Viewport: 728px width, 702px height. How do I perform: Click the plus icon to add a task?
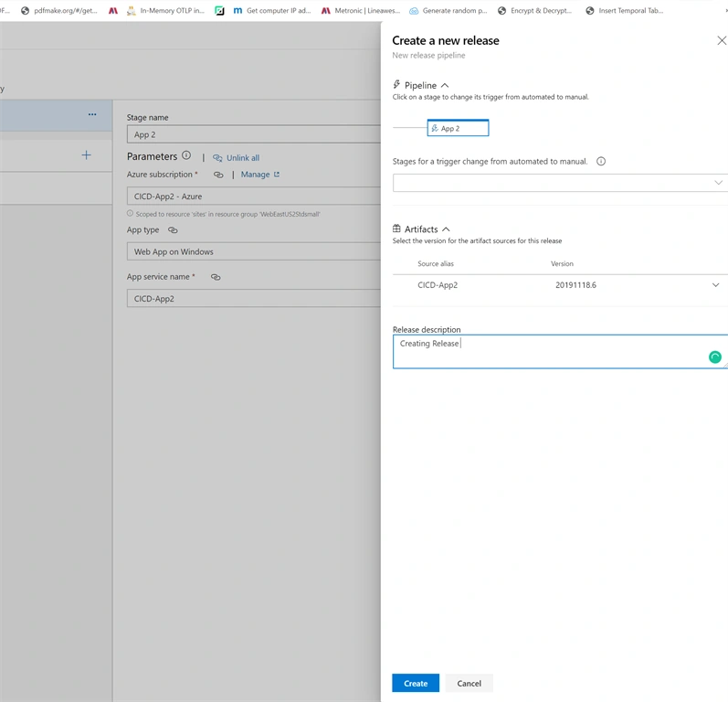tap(87, 155)
